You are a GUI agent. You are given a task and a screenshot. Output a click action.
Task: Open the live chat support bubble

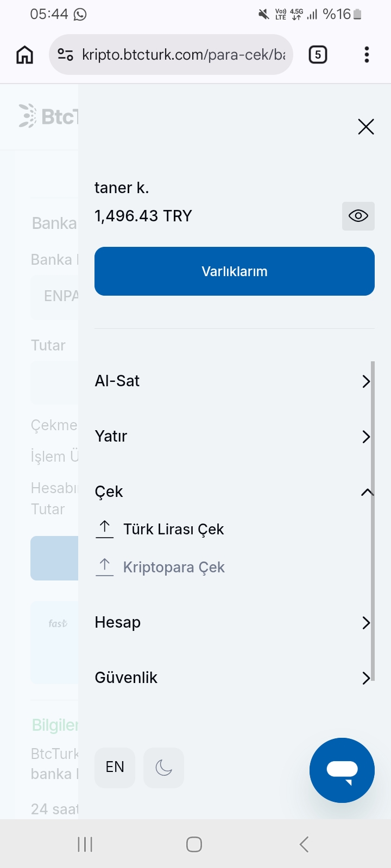tap(342, 770)
